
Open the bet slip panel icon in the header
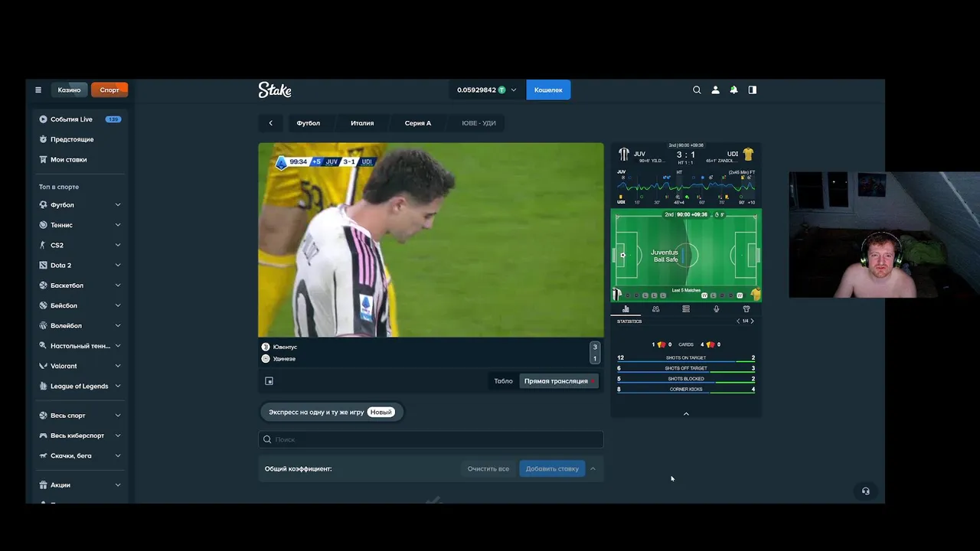[x=753, y=90]
